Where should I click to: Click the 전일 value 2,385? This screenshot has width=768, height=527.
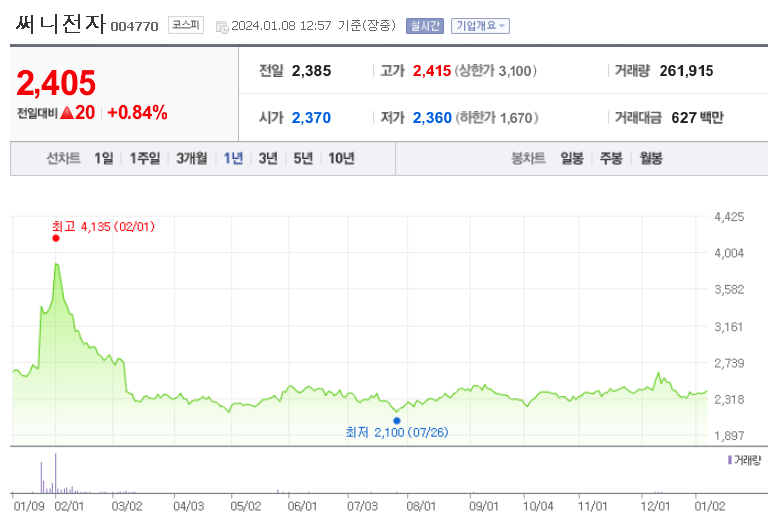[312, 71]
